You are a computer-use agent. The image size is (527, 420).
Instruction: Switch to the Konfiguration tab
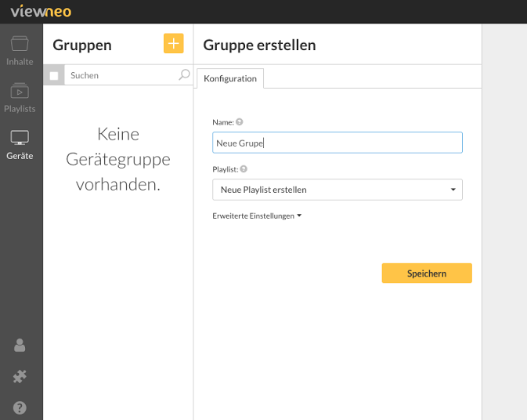[x=230, y=78]
